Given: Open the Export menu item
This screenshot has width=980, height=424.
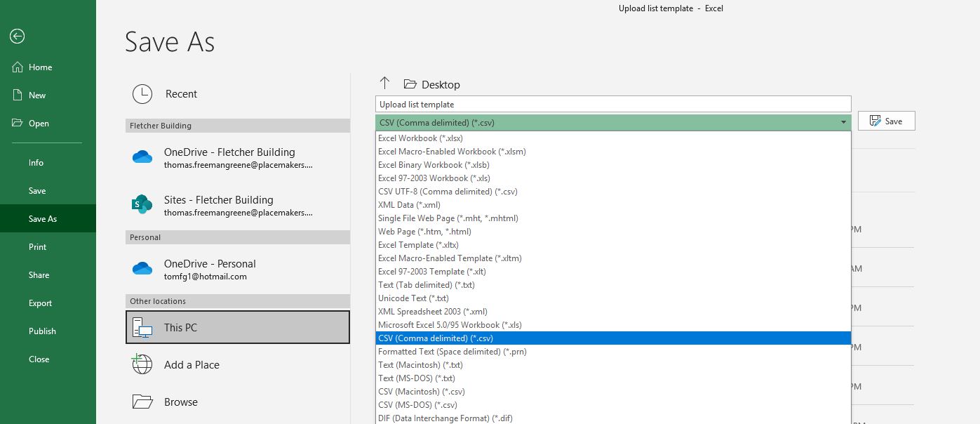Looking at the screenshot, I should pyautogui.click(x=40, y=303).
